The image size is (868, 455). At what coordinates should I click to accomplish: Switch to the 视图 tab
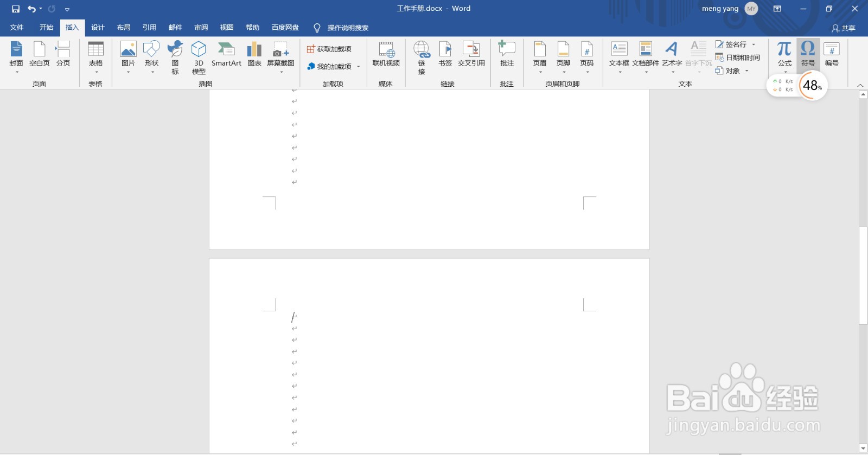pyautogui.click(x=227, y=28)
